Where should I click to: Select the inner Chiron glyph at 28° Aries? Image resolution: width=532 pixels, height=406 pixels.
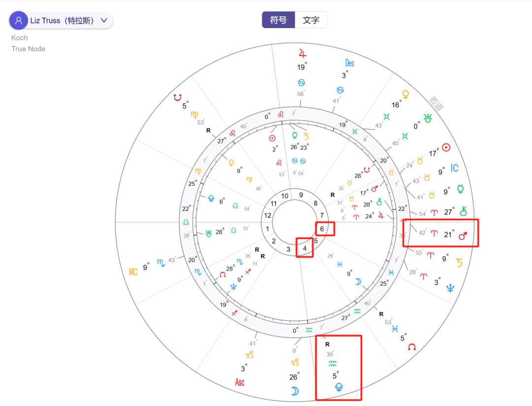(379, 202)
